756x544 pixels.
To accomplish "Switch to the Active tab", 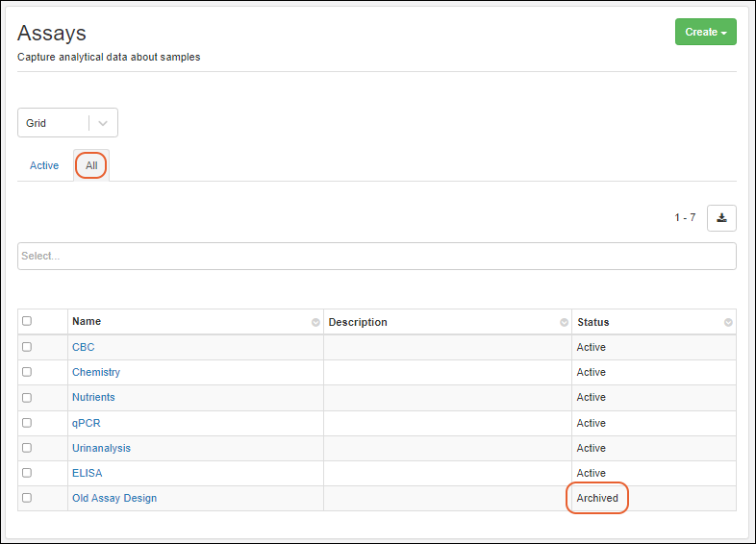I will point(44,165).
